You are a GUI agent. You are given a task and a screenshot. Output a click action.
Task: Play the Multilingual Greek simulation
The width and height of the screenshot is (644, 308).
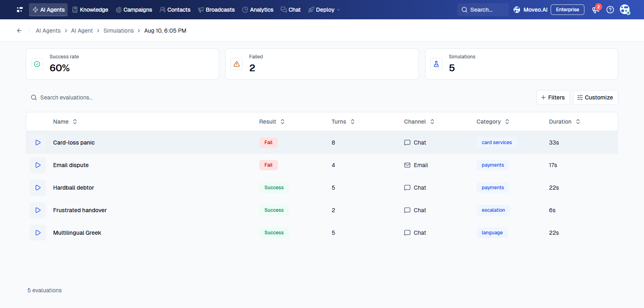tap(38, 233)
